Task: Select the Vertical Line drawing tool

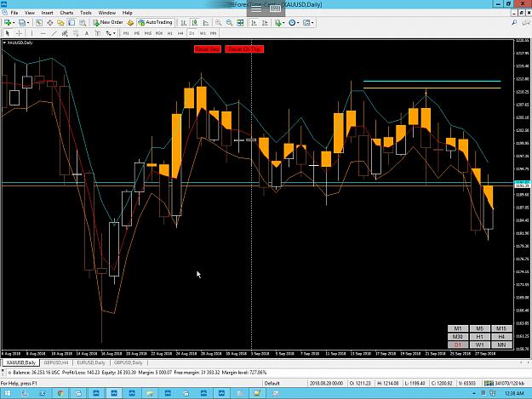Action: click(x=31, y=33)
